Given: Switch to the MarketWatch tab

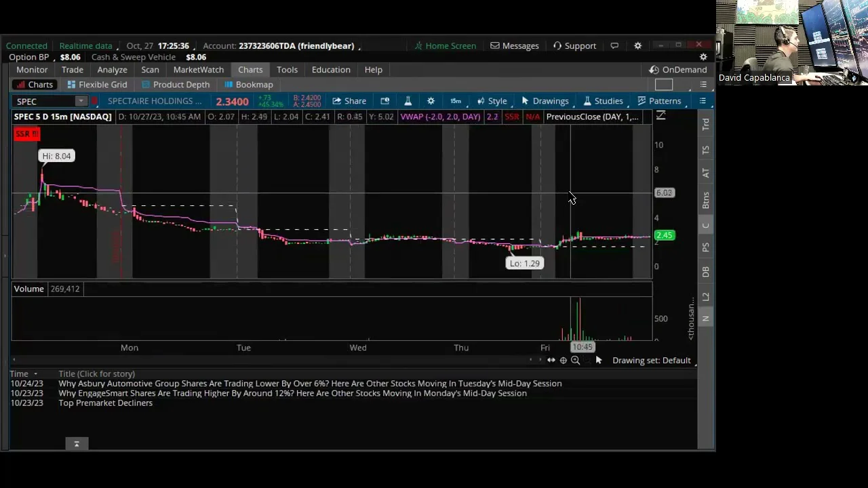Looking at the screenshot, I should (x=198, y=70).
